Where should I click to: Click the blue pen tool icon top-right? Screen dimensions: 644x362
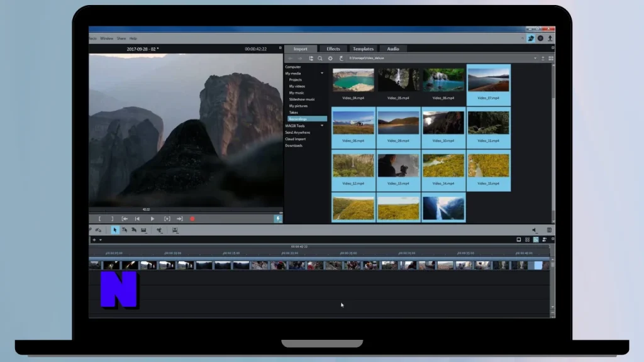[531, 38]
